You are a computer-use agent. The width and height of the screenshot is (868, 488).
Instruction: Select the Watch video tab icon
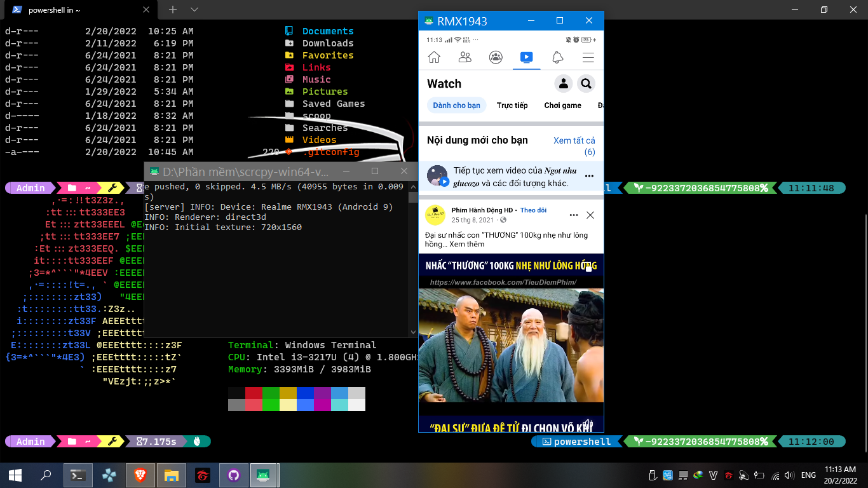point(526,57)
